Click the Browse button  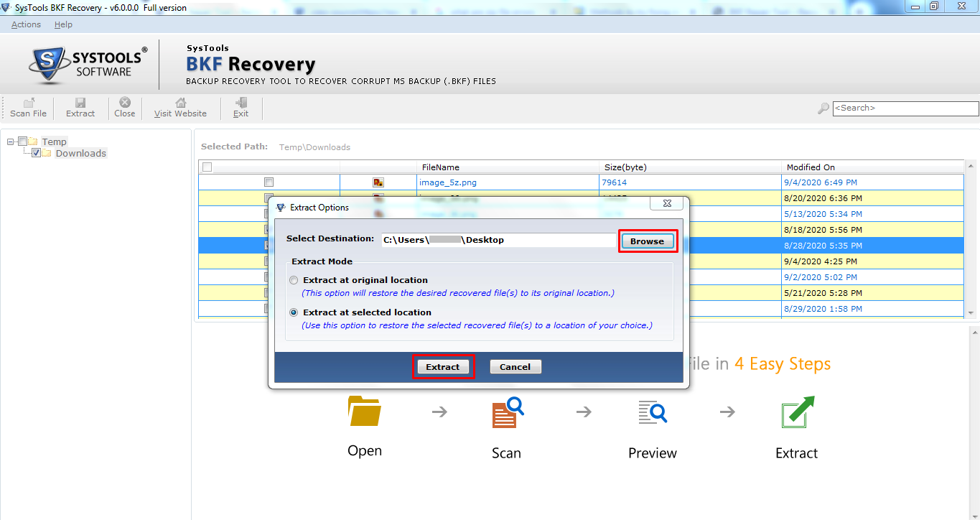pyautogui.click(x=647, y=241)
